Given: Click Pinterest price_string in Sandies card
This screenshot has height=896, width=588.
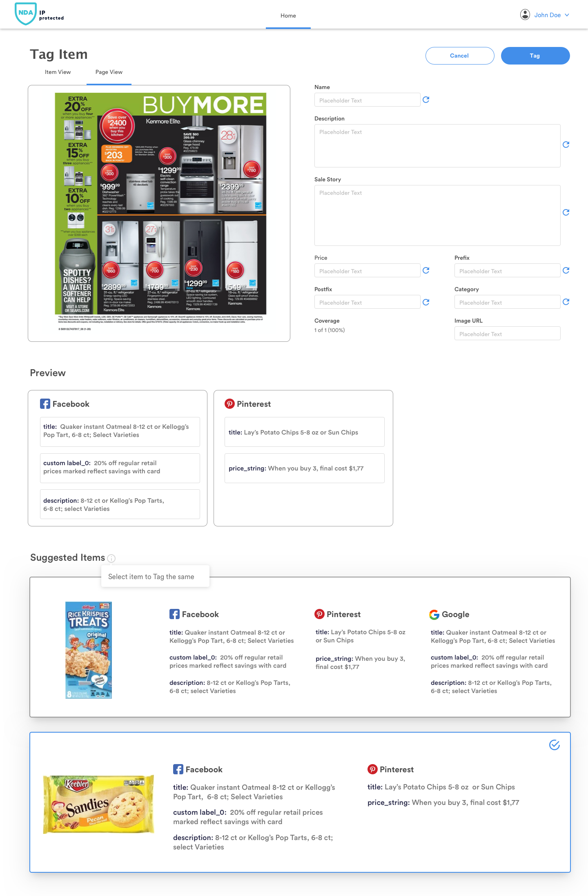Looking at the screenshot, I should coord(443,802).
